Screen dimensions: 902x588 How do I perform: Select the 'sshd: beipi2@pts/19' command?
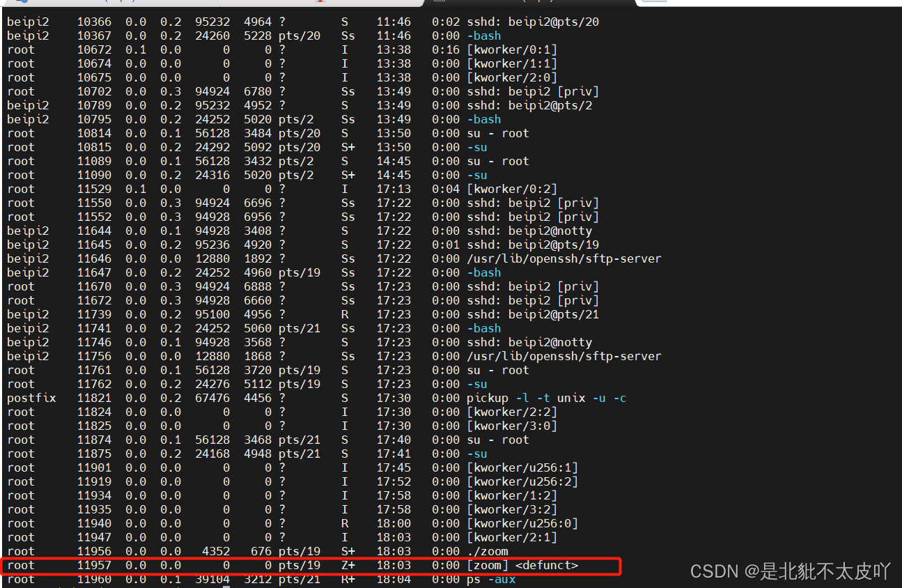click(x=533, y=245)
